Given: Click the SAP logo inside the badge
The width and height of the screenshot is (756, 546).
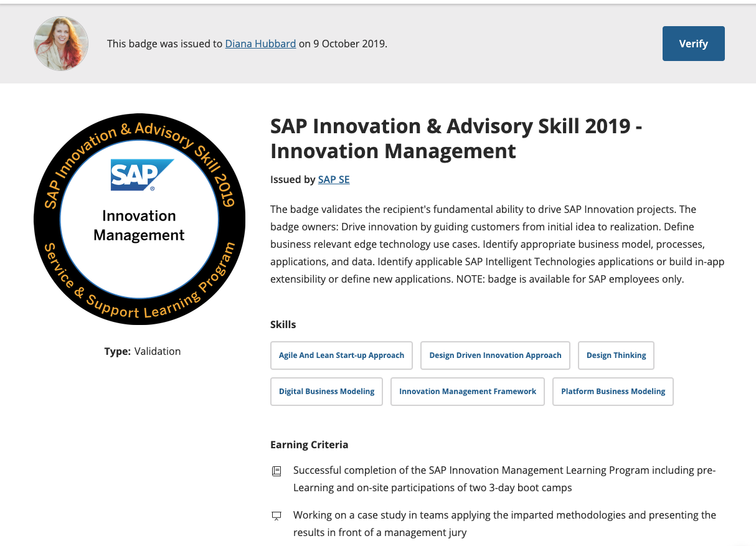Looking at the screenshot, I should pyautogui.click(x=142, y=174).
